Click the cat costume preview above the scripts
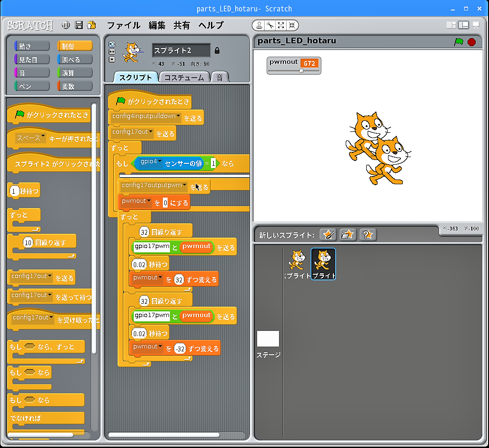 coord(133,52)
